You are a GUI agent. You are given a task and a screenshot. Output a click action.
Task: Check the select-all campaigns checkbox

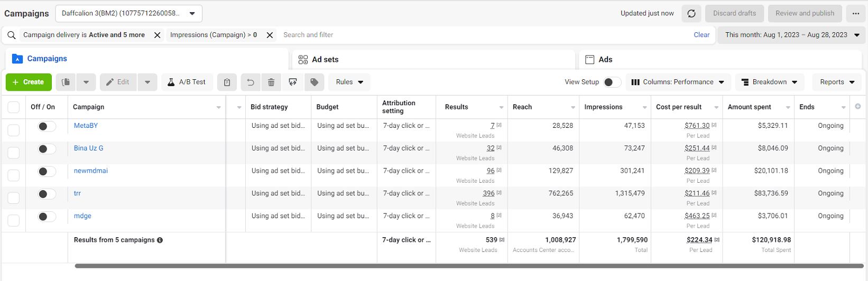(x=14, y=107)
